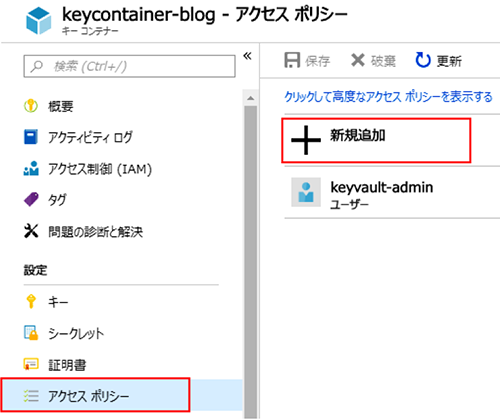Focus the 検索 (Ctrl+/) search field

(x=129, y=66)
